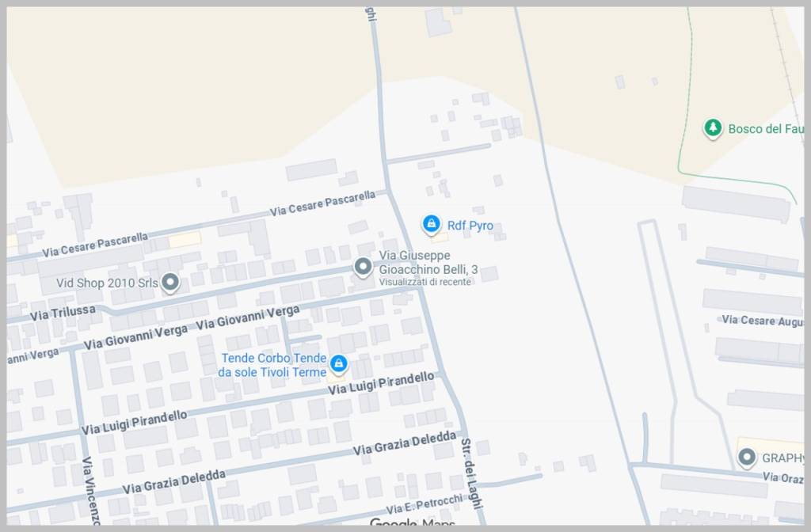The height and width of the screenshot is (532, 811).
Task: Click the Tende Corbo Tende da sole label
Action: point(272,365)
